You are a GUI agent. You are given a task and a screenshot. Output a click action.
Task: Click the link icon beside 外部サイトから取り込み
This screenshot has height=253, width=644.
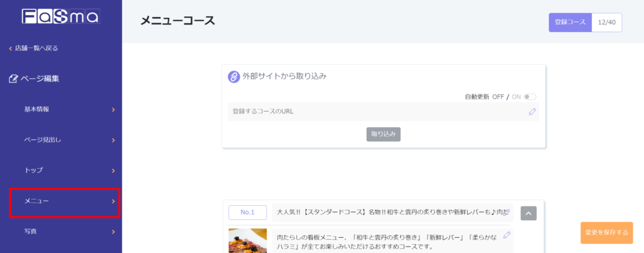tap(234, 77)
